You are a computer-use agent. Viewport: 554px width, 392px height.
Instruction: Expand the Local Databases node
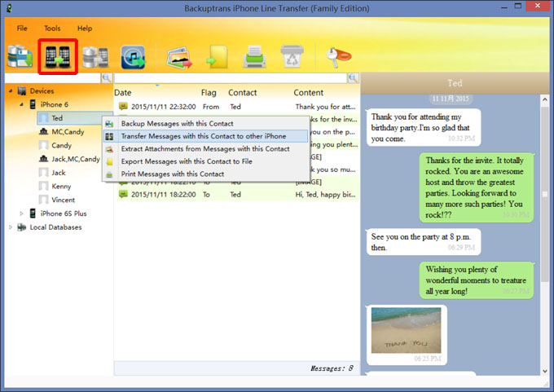pos(11,227)
